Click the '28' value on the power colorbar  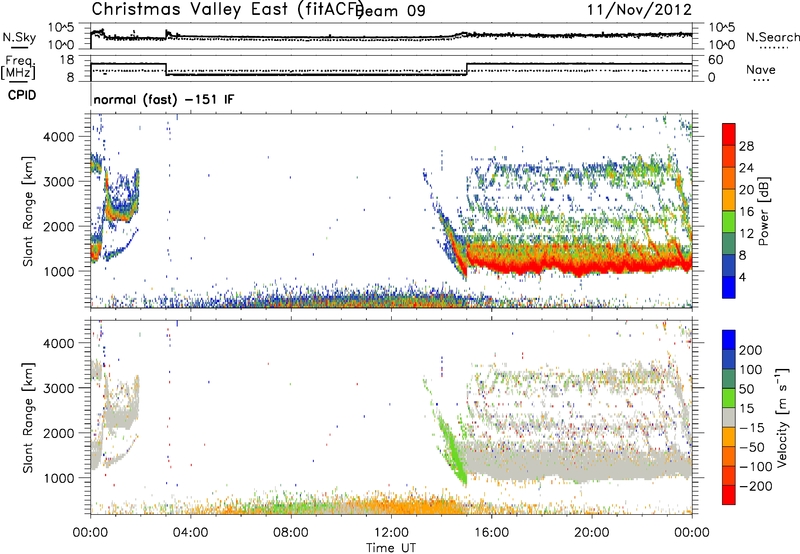[746, 146]
